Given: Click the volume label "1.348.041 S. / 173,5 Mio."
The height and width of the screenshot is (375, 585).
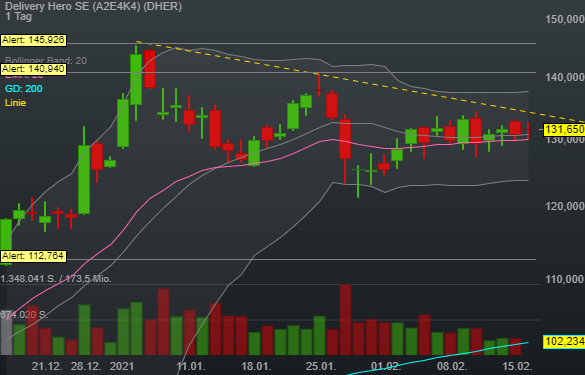Looking at the screenshot, I should [56, 279].
